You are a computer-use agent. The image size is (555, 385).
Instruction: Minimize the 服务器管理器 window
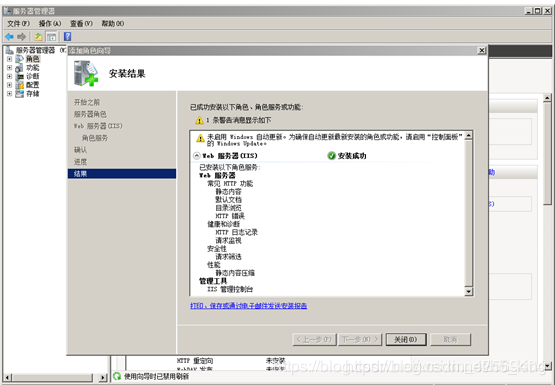529,11
